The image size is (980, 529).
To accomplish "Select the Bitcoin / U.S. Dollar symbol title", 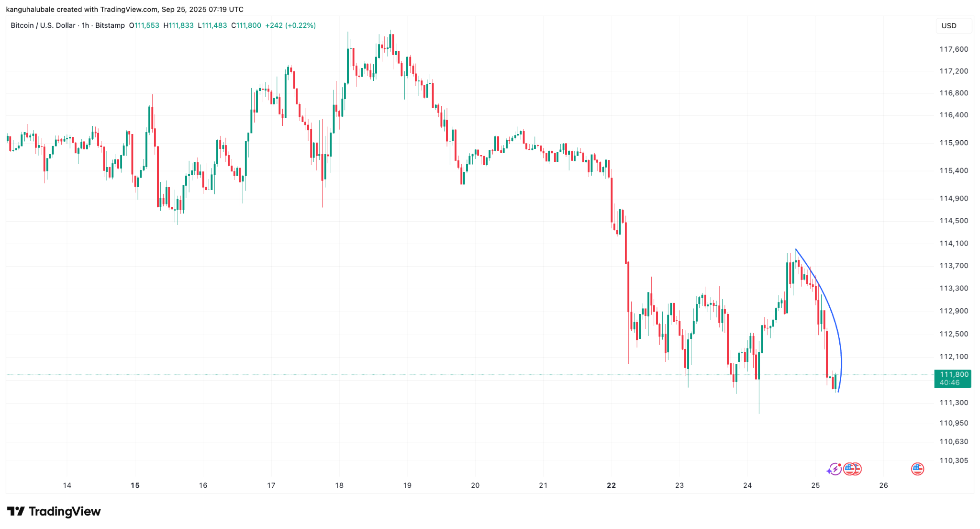I will tap(43, 25).
